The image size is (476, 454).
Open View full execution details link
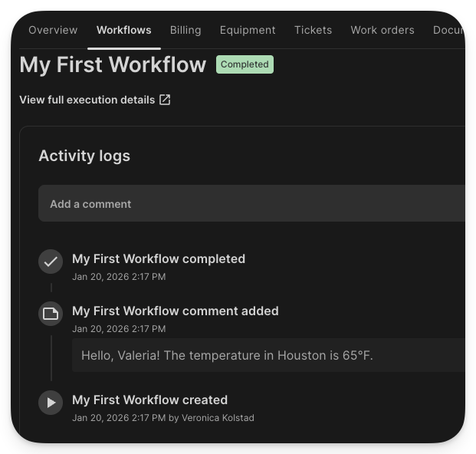(x=87, y=100)
